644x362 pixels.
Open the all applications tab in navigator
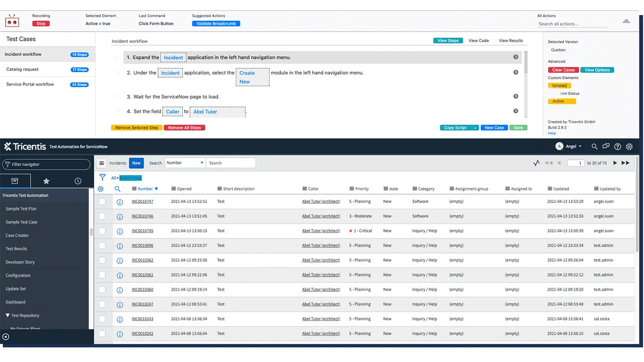(x=15, y=181)
